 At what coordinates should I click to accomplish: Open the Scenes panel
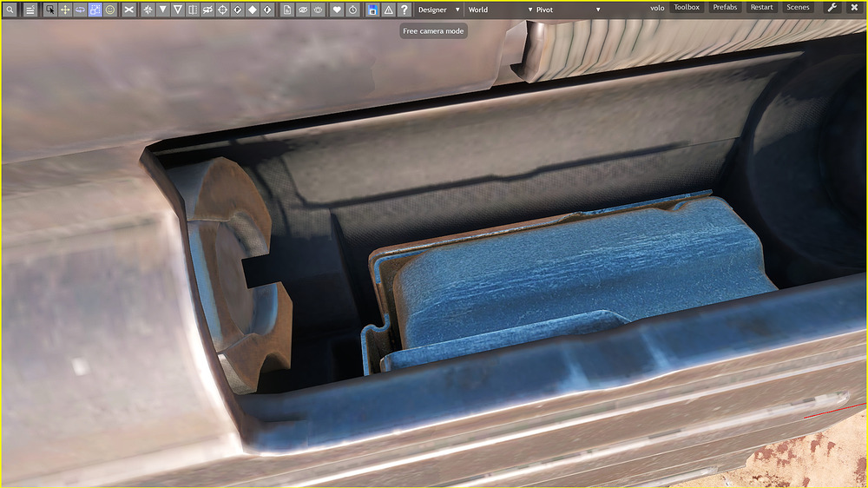tap(798, 7)
